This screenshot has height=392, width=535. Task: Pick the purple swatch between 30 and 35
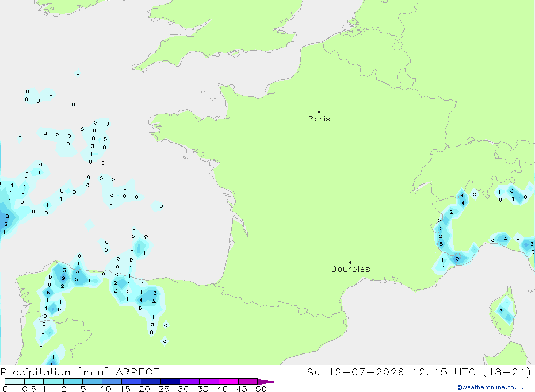[189, 381]
